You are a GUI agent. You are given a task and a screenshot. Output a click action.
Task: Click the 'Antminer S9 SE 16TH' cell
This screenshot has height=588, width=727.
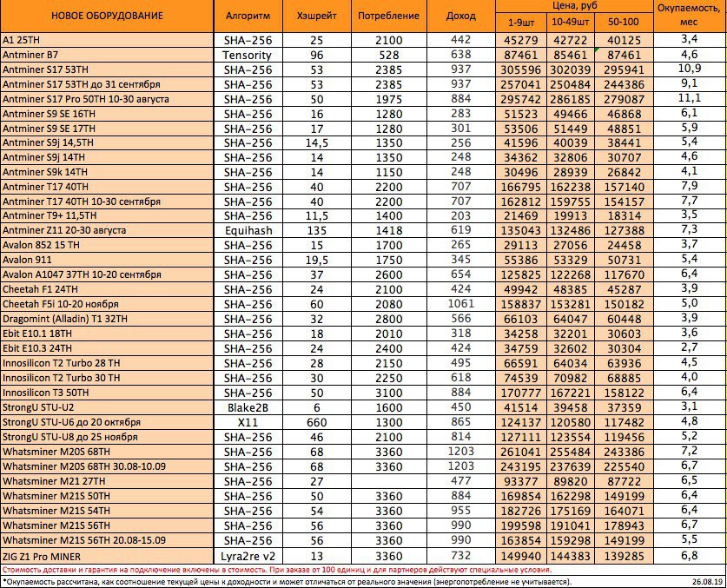pyautogui.click(x=107, y=114)
